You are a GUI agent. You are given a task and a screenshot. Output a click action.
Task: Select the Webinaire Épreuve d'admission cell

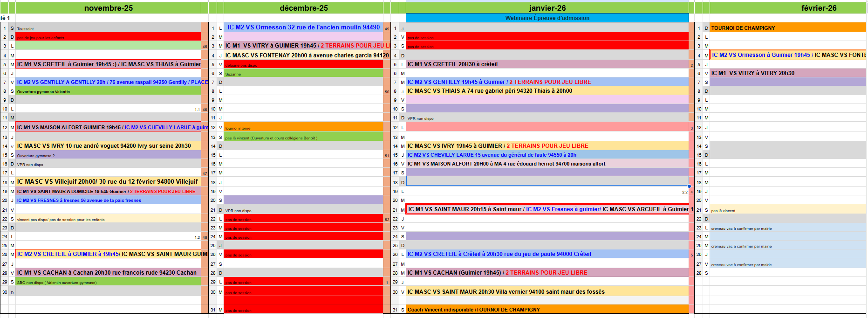coord(547,18)
